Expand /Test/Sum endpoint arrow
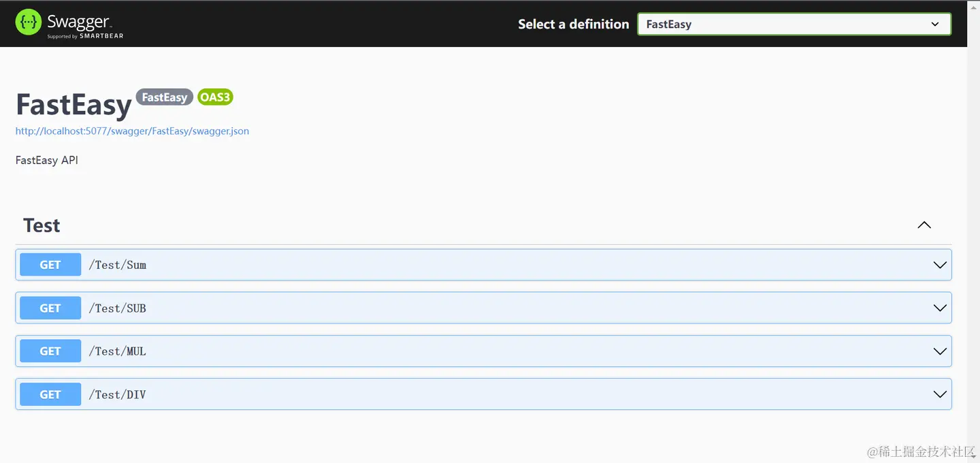 940,265
